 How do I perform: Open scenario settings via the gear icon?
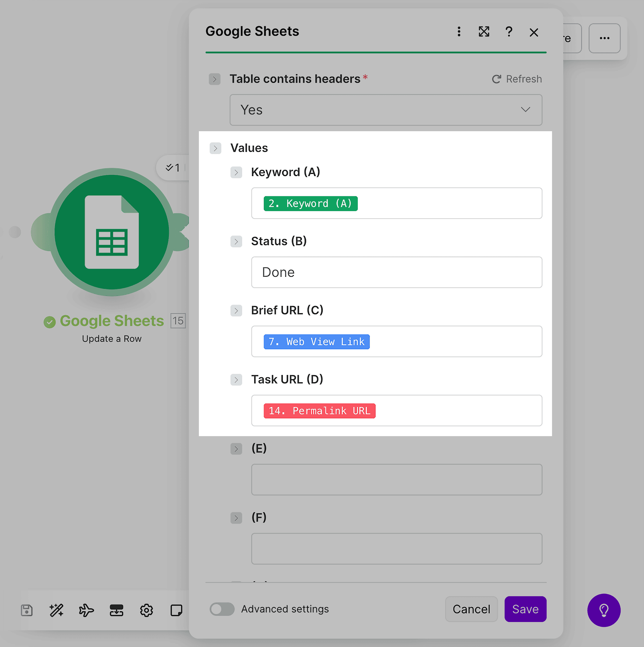point(146,610)
